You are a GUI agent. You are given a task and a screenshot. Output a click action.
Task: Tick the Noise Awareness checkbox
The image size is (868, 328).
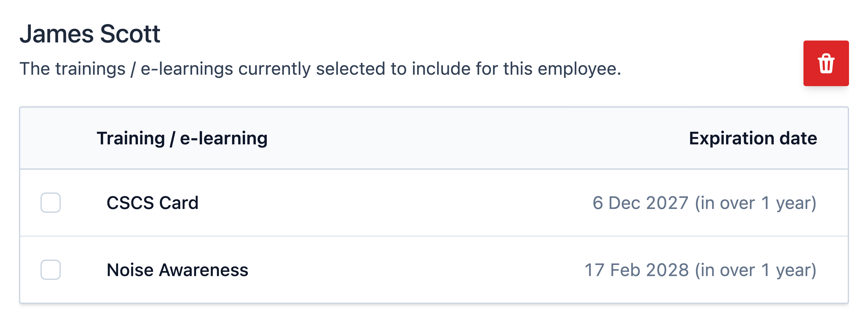click(x=51, y=270)
